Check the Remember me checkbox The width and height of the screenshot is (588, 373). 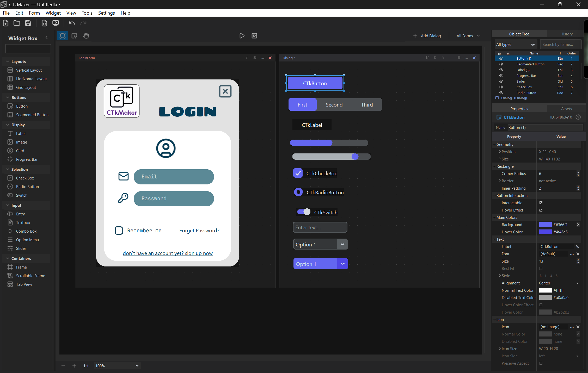point(119,230)
